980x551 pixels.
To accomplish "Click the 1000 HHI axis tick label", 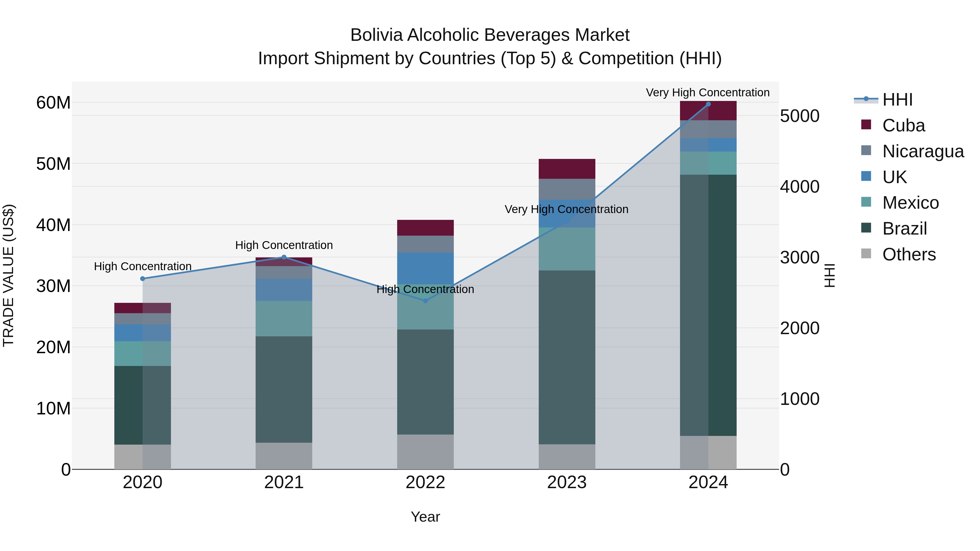I will click(800, 399).
